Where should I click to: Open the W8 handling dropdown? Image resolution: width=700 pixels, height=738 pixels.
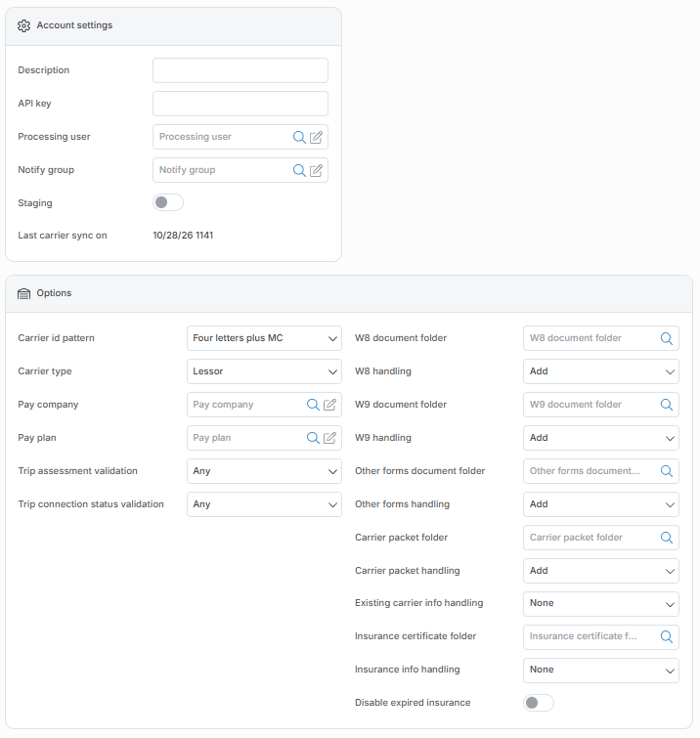[x=601, y=371]
